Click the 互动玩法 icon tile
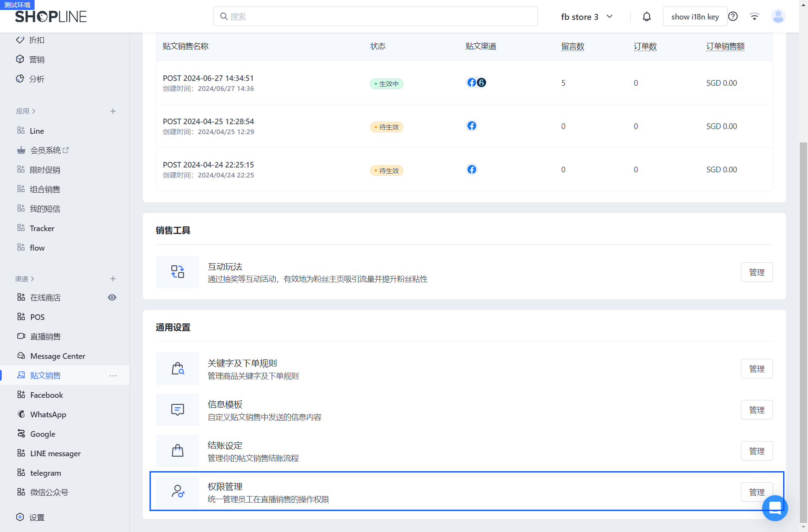 [x=177, y=272]
